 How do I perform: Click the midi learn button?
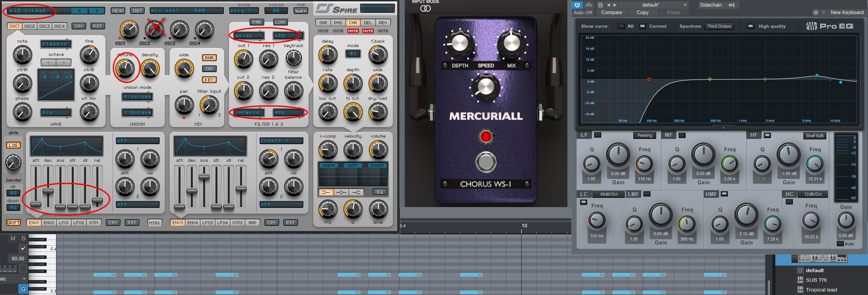pos(301,11)
